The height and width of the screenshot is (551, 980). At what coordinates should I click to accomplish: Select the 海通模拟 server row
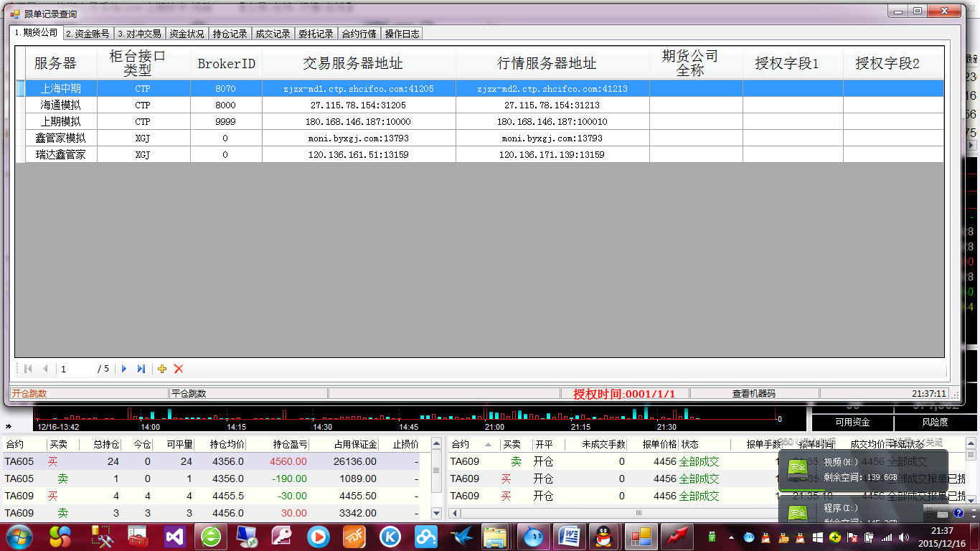pos(480,105)
